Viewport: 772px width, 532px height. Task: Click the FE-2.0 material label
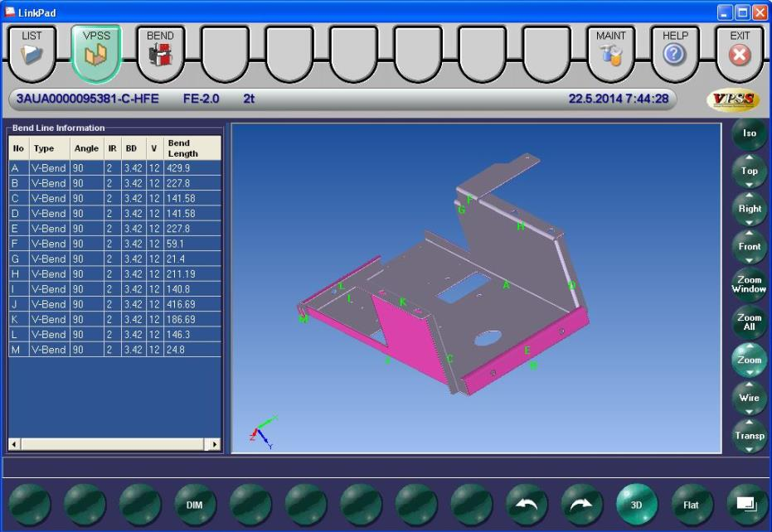click(201, 99)
